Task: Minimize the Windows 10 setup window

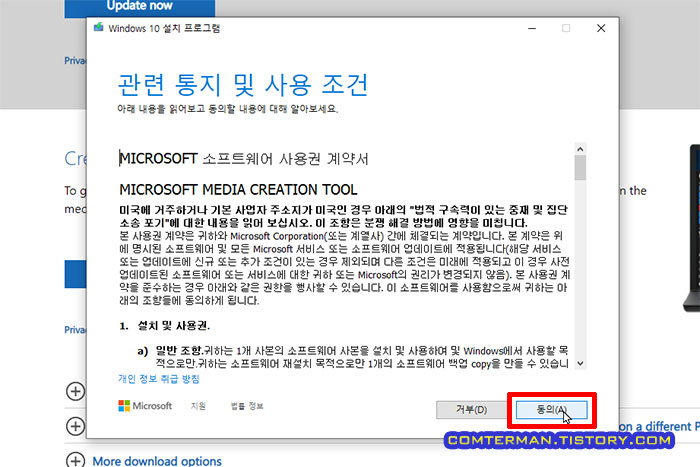Action: tap(532, 28)
